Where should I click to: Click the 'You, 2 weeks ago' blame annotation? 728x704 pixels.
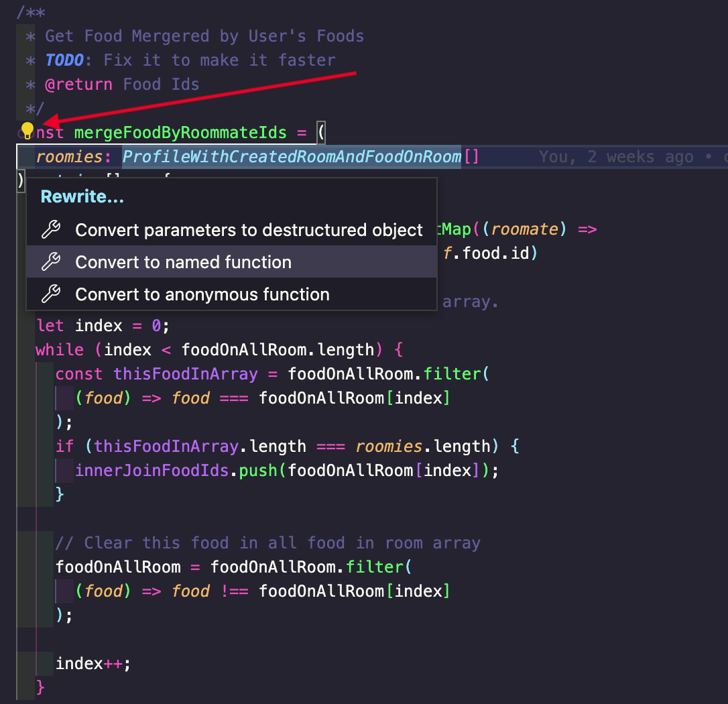coord(616,157)
